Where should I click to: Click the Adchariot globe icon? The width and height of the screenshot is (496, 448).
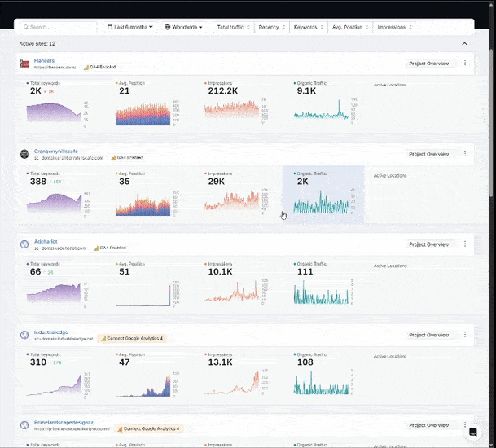[x=24, y=244]
